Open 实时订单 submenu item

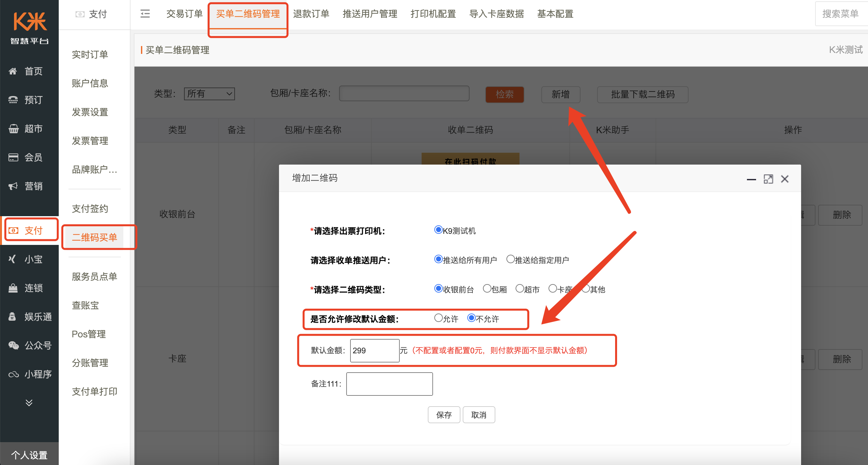tap(90, 54)
